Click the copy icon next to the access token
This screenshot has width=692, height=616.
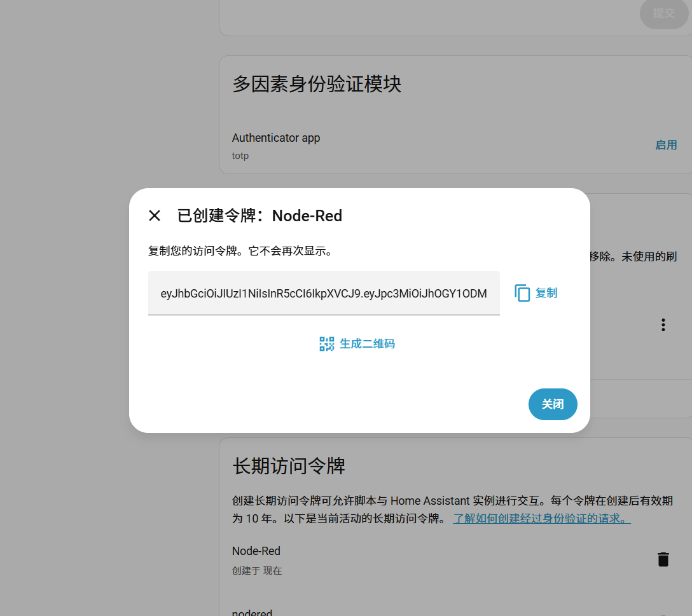click(x=522, y=292)
